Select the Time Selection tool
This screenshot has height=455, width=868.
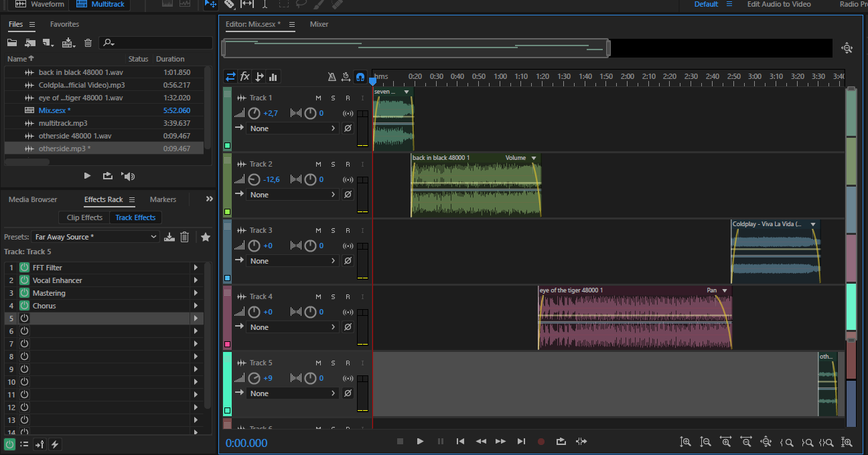pos(265,4)
